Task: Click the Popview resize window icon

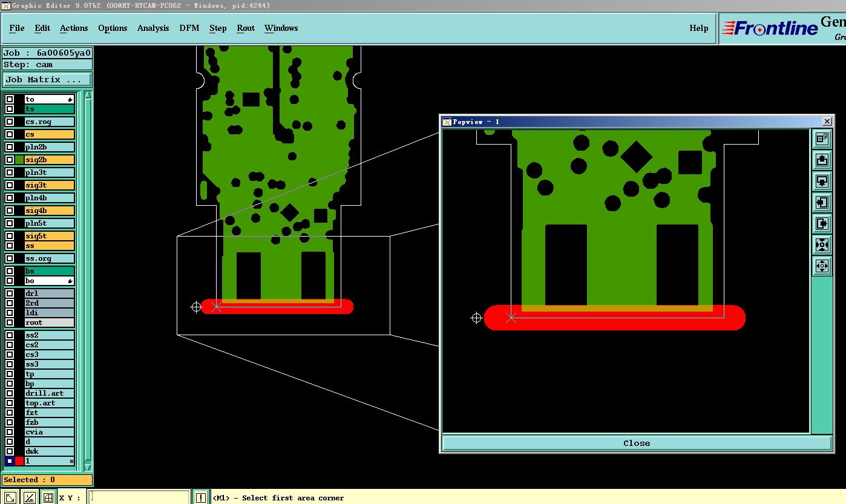Action: click(x=822, y=139)
